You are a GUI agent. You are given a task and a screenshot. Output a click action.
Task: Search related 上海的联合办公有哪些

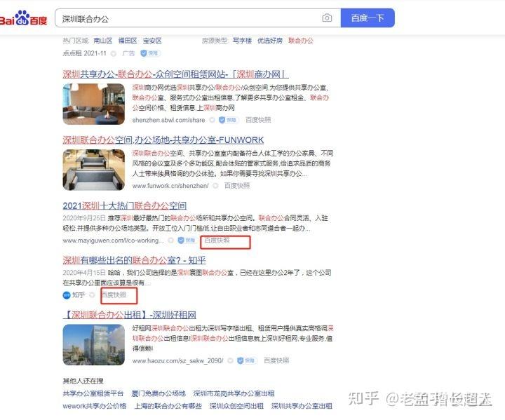[168, 406]
